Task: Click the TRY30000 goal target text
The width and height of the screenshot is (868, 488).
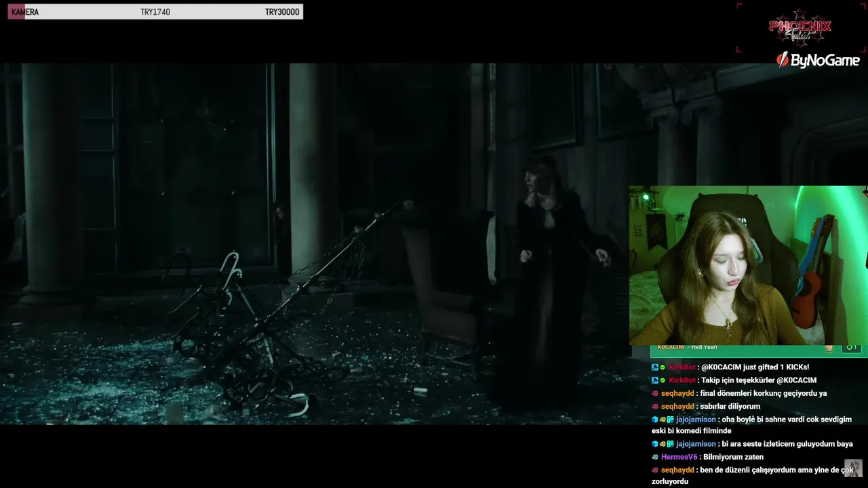Action: click(282, 12)
